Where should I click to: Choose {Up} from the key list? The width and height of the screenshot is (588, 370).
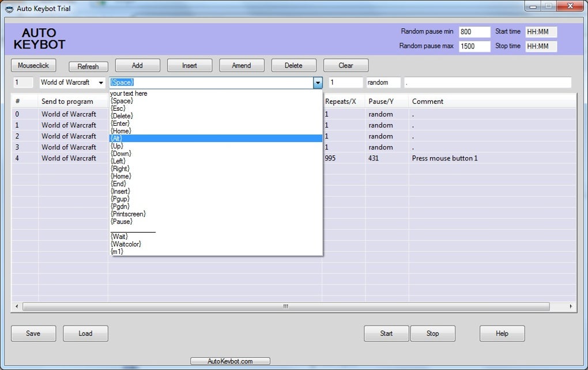216,145
